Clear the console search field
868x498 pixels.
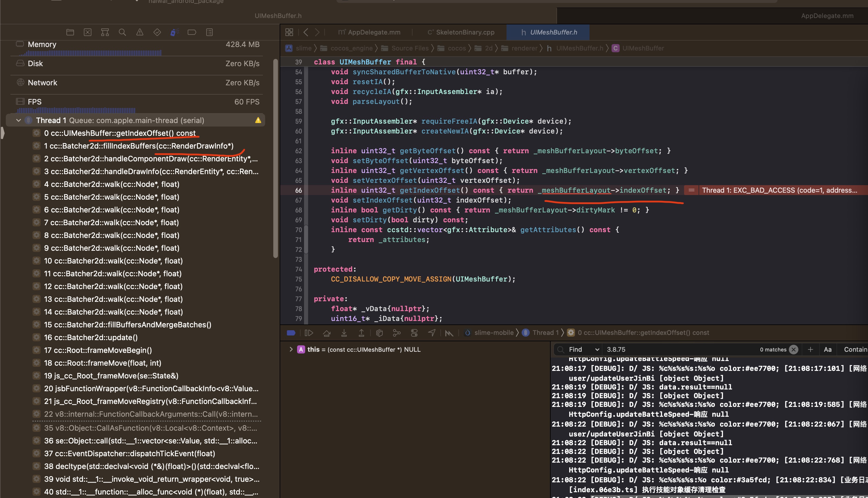point(794,349)
